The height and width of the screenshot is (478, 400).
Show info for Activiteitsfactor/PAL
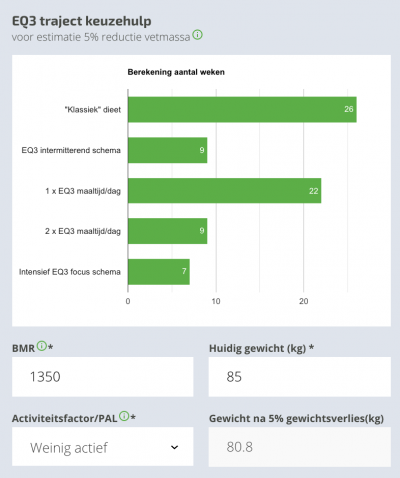point(124,416)
